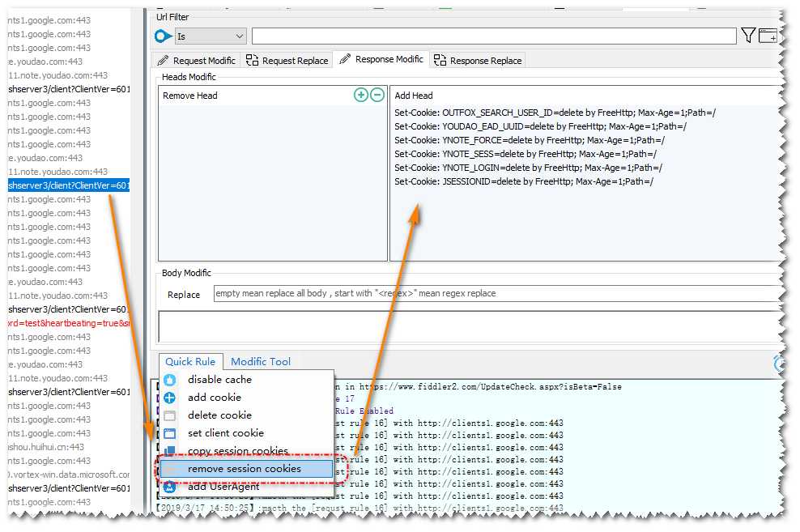Select the YNOTE_LOGIN Set-Cookie line

528,168
